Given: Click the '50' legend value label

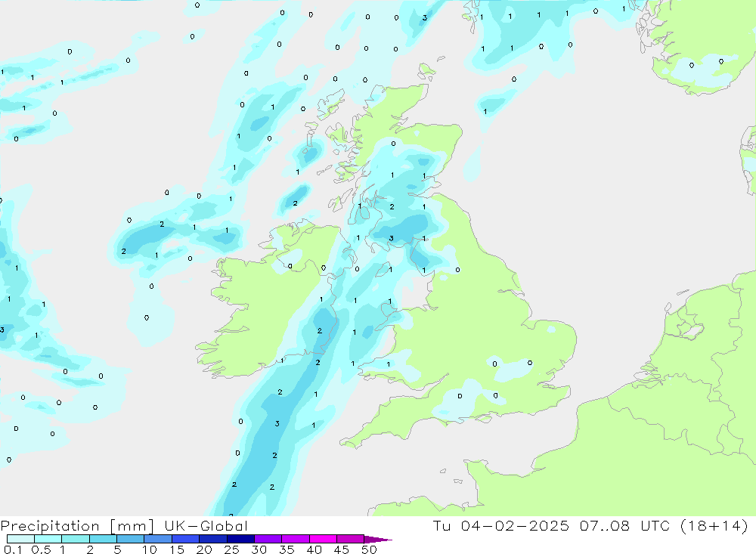Looking at the screenshot, I should [x=369, y=549].
